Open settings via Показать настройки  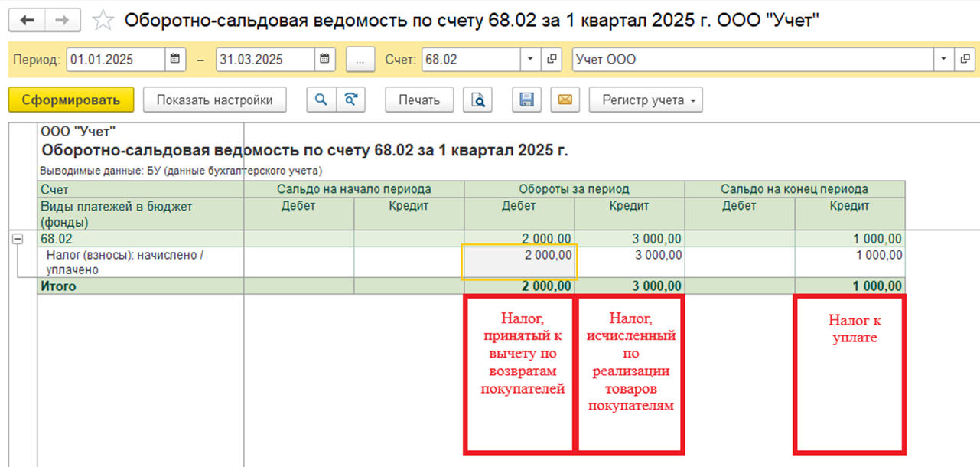pyautogui.click(x=214, y=100)
